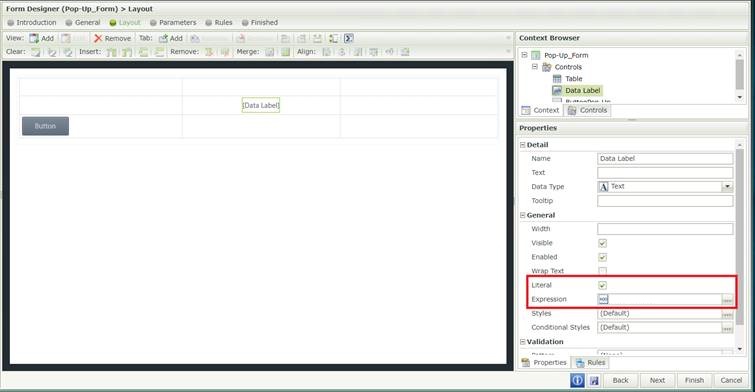755x392 pixels.
Task: Open the Rules tab under Properties
Action: [x=590, y=363]
